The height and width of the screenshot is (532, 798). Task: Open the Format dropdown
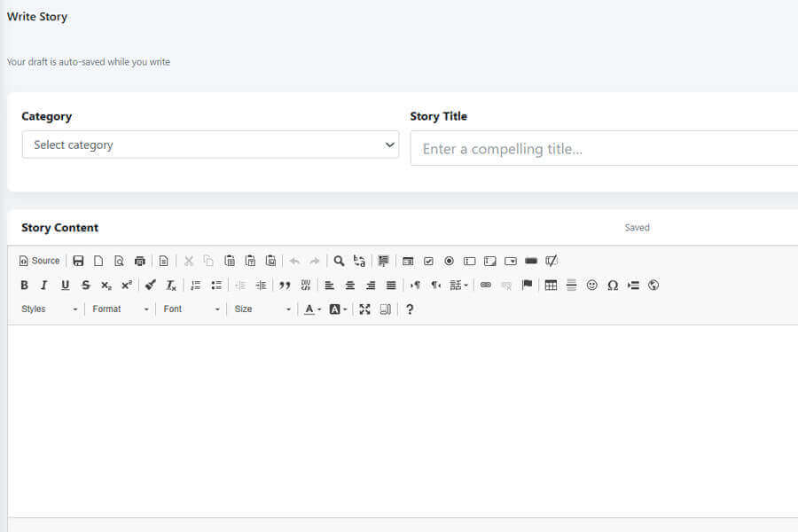[x=120, y=309]
